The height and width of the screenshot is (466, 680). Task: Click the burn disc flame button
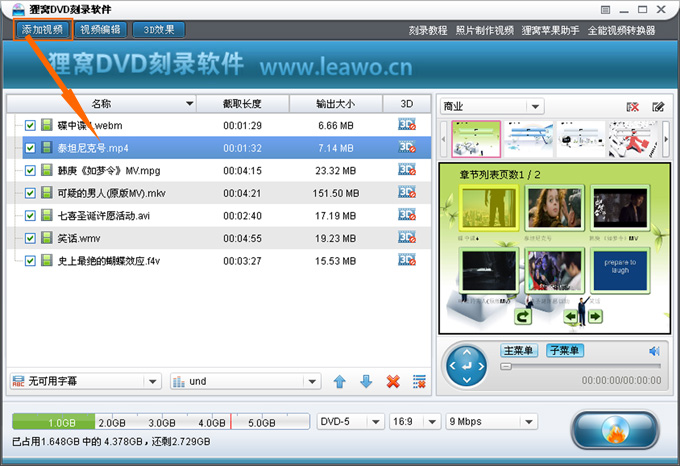coord(615,430)
